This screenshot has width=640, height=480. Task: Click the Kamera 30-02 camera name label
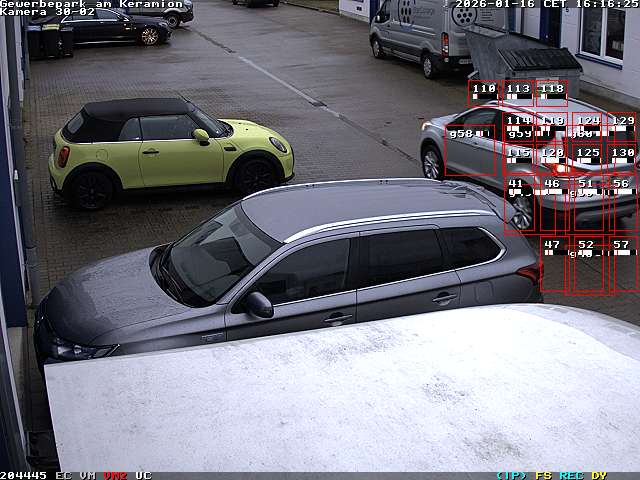[x=47, y=12]
